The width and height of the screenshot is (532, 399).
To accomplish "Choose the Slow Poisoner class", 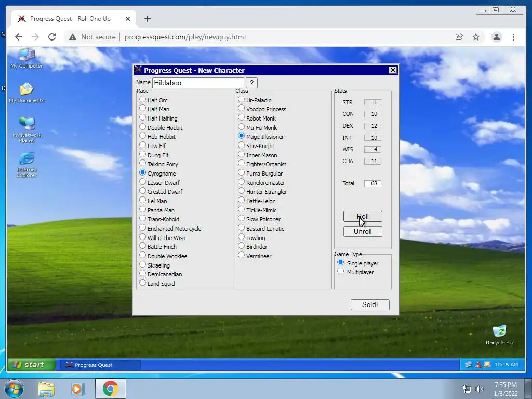I will click(241, 219).
